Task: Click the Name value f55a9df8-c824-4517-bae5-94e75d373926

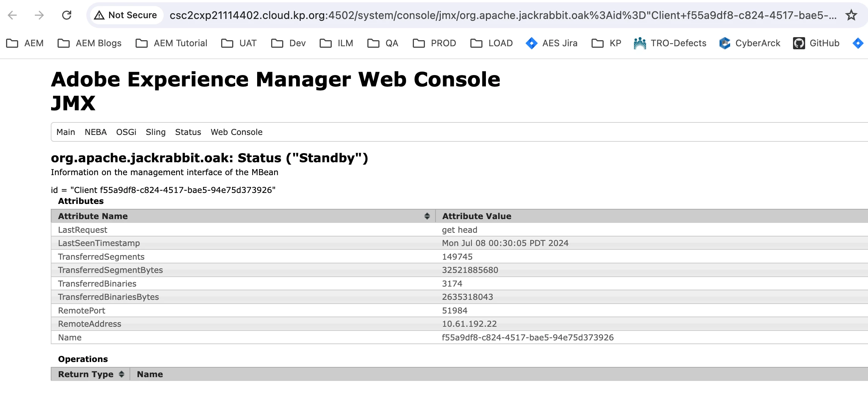Action: 528,337
